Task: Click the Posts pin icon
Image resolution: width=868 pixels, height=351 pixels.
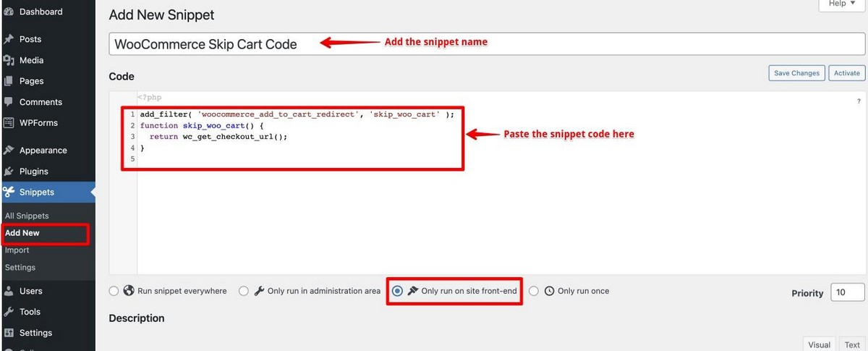Action: click(x=9, y=39)
